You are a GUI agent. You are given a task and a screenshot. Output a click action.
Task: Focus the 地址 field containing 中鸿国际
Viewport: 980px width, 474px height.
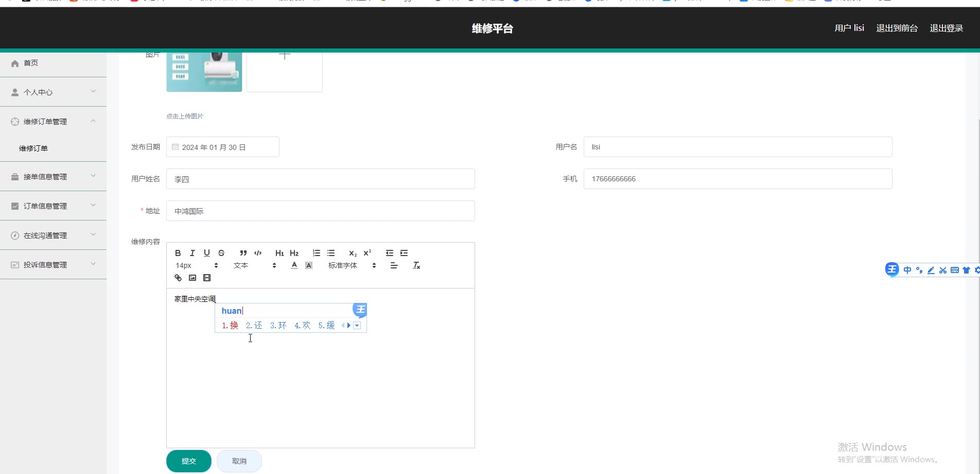click(x=321, y=211)
